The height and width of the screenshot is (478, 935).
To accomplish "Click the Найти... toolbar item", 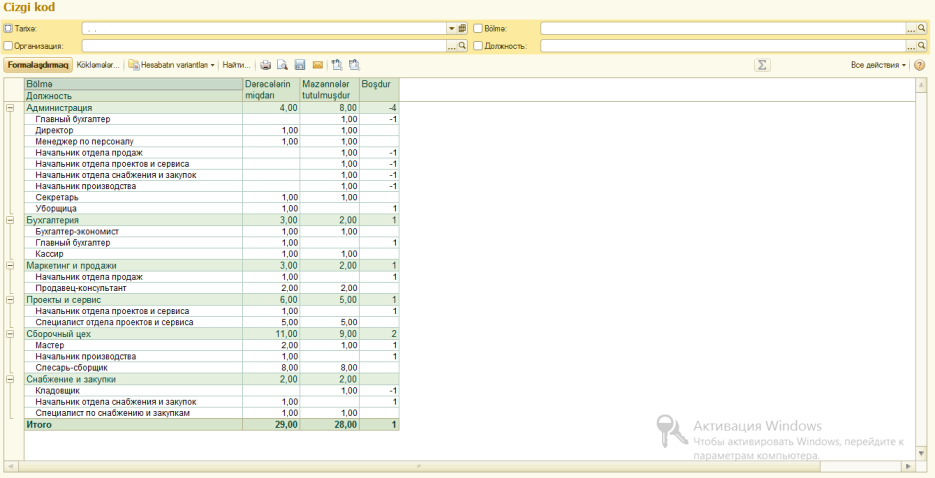I will point(236,65).
